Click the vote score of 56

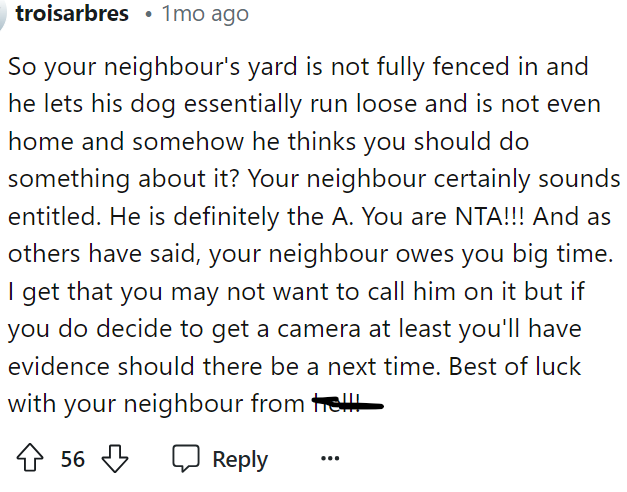73,459
